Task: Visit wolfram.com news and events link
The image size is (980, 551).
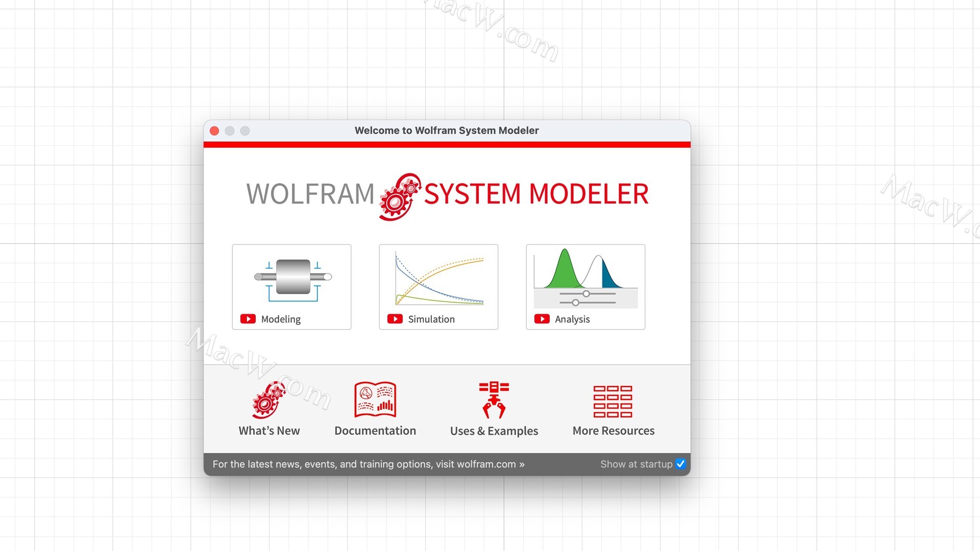Action: tap(369, 464)
